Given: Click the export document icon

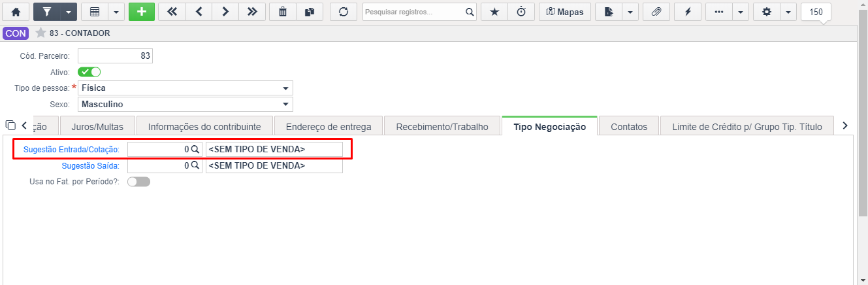Looking at the screenshot, I should pos(609,12).
